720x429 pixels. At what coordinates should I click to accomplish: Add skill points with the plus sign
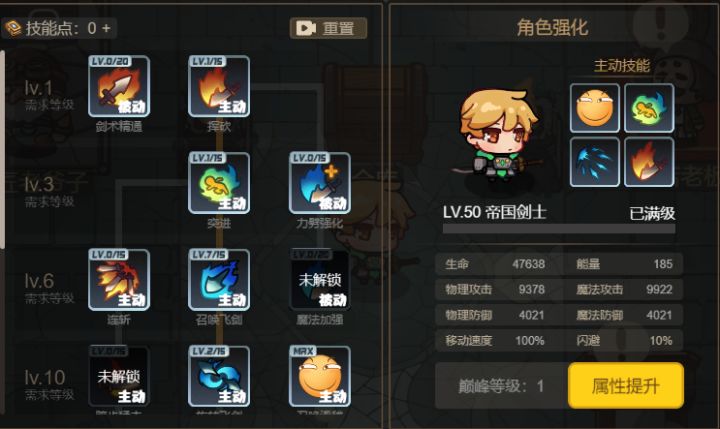pos(107,28)
